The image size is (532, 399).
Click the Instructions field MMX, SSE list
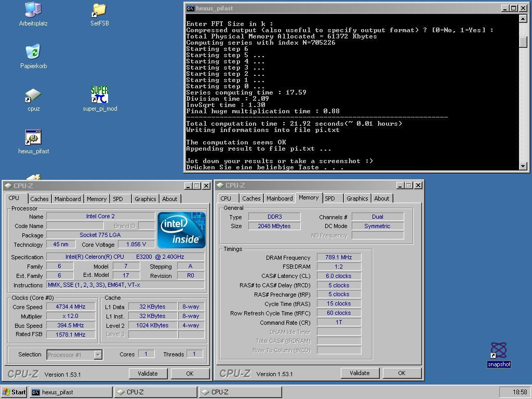(x=125, y=285)
